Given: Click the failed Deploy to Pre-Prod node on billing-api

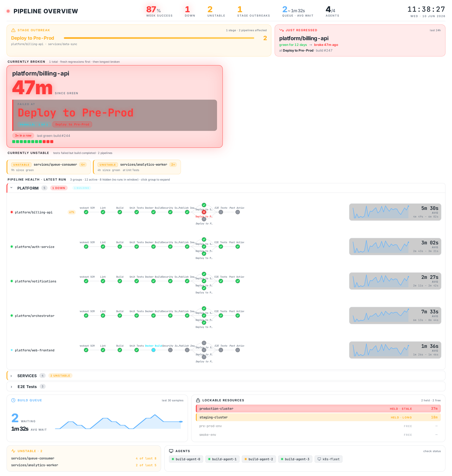Looking at the screenshot, I should pos(204,212).
